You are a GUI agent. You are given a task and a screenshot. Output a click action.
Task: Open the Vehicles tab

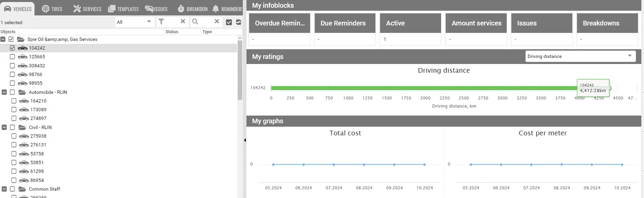point(17,8)
